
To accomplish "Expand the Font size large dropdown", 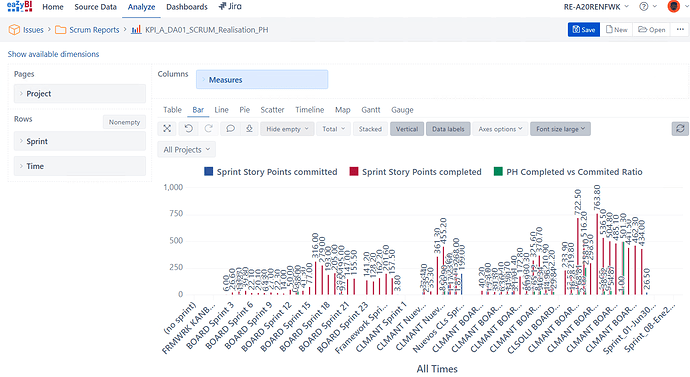I will [560, 129].
